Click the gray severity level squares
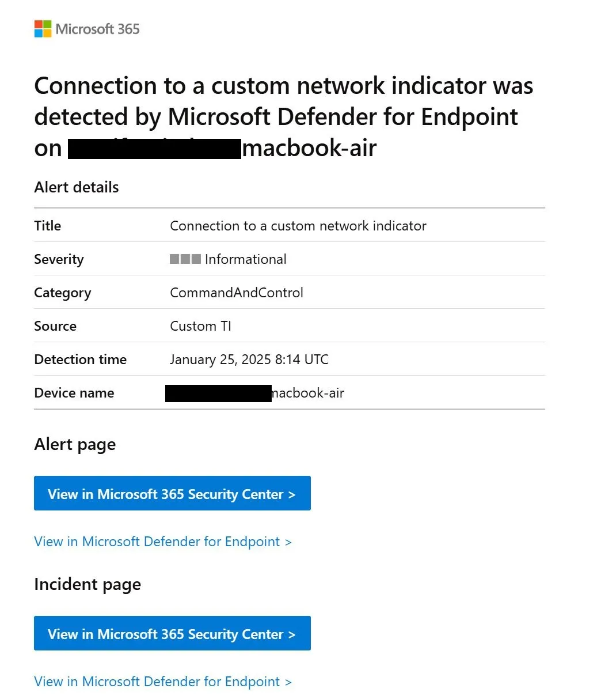The width and height of the screenshot is (601, 700). (x=185, y=259)
